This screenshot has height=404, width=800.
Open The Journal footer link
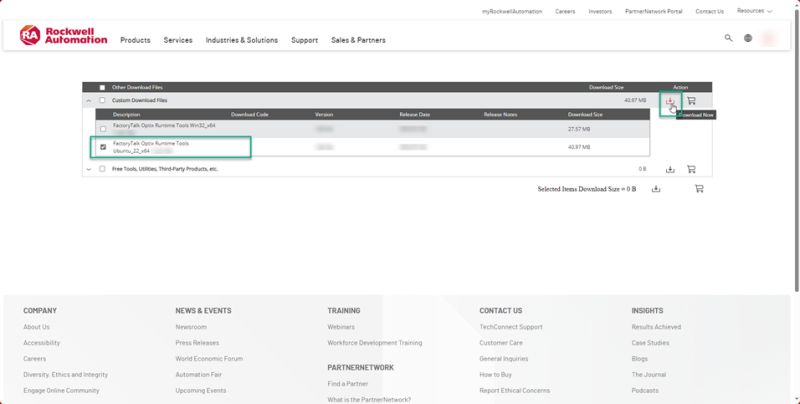(x=648, y=374)
